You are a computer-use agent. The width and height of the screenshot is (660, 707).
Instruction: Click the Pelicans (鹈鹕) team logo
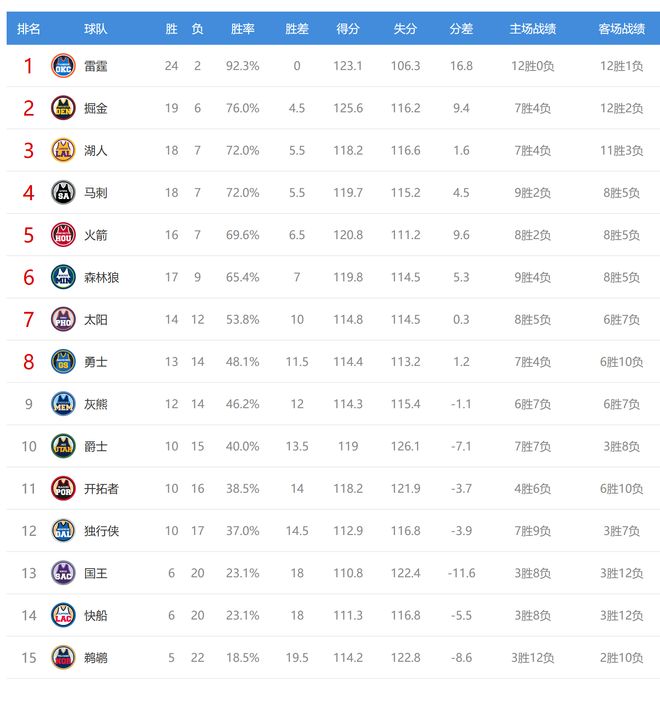click(63, 657)
